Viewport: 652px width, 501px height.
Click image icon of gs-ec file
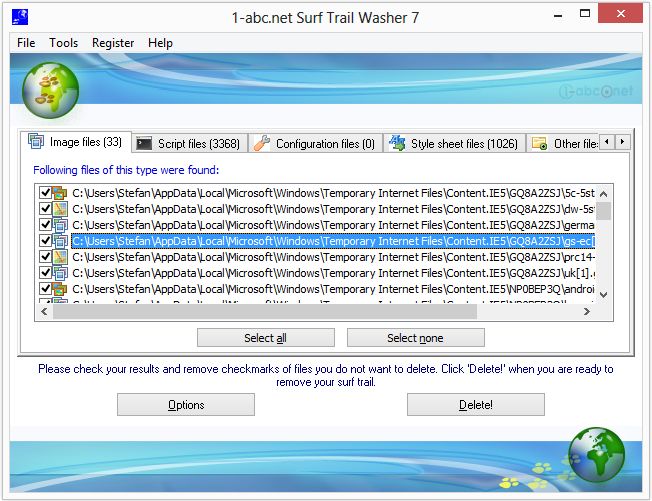(59, 241)
